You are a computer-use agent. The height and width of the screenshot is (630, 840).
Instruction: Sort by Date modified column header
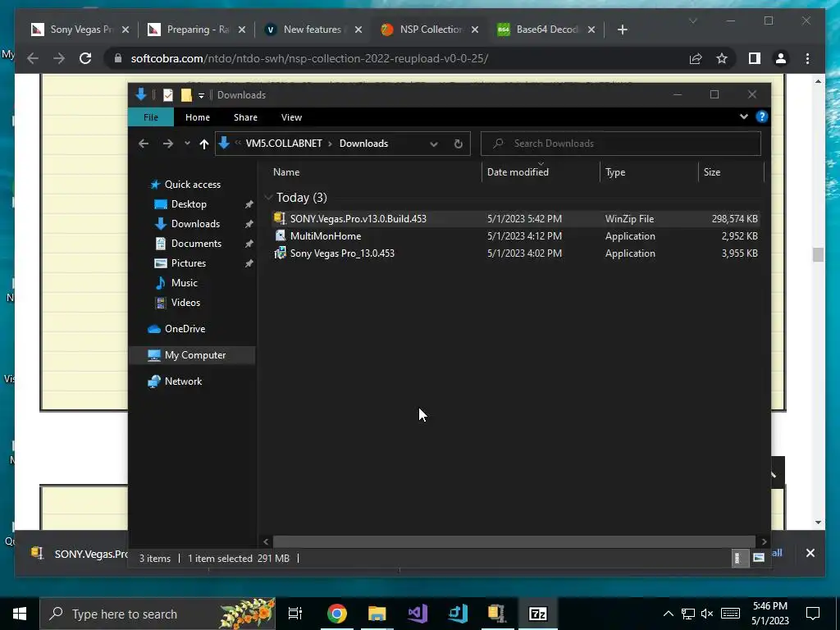(518, 172)
